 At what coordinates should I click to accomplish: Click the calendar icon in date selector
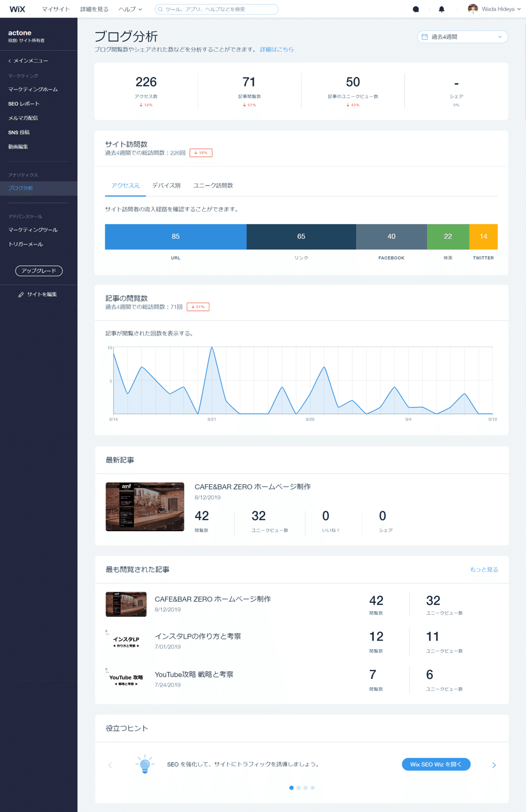pos(424,37)
